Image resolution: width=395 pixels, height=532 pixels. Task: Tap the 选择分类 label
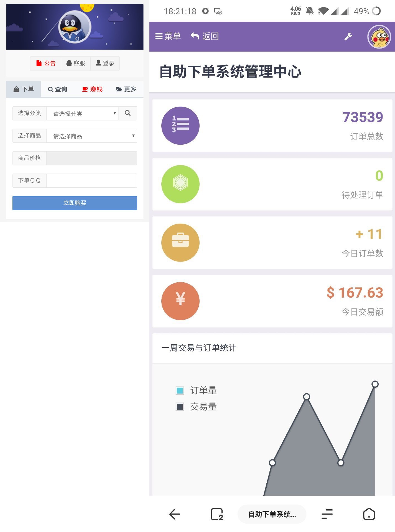[x=29, y=113]
